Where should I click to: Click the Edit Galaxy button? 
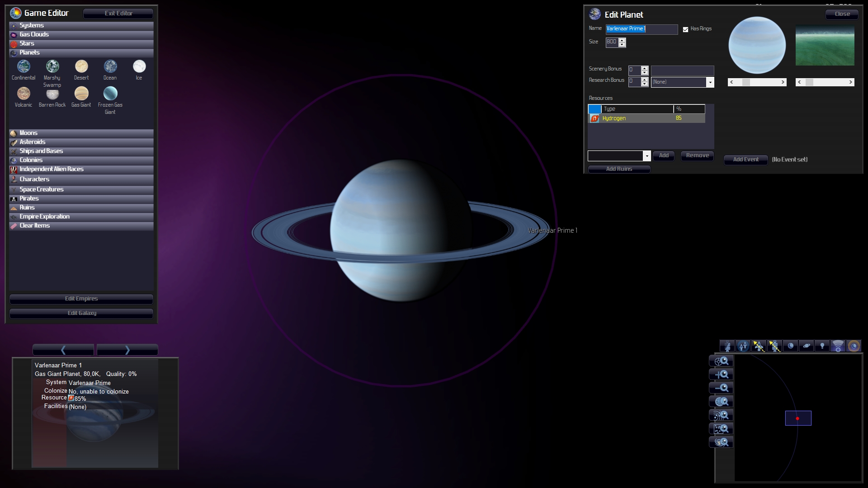point(81,313)
